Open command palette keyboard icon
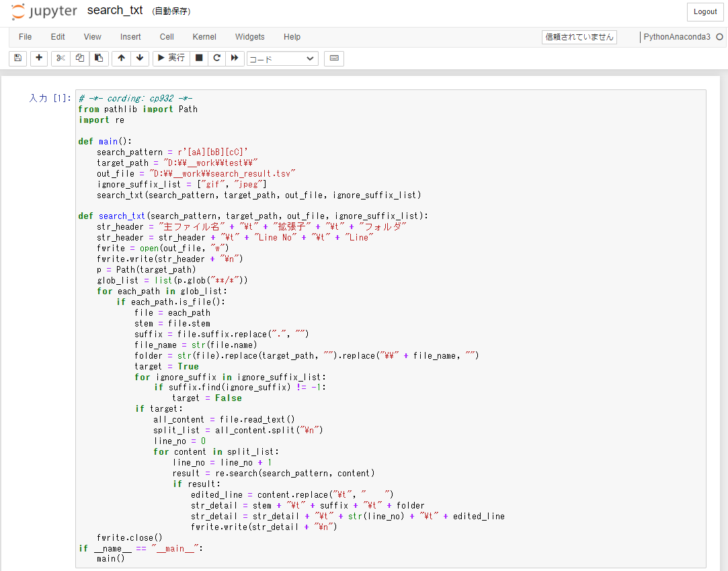The image size is (728, 571). tap(334, 58)
